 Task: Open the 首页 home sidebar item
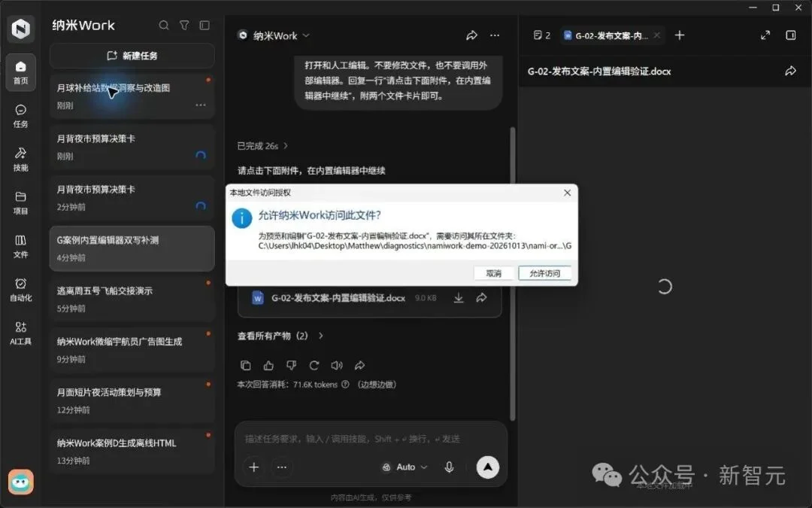tap(21, 72)
